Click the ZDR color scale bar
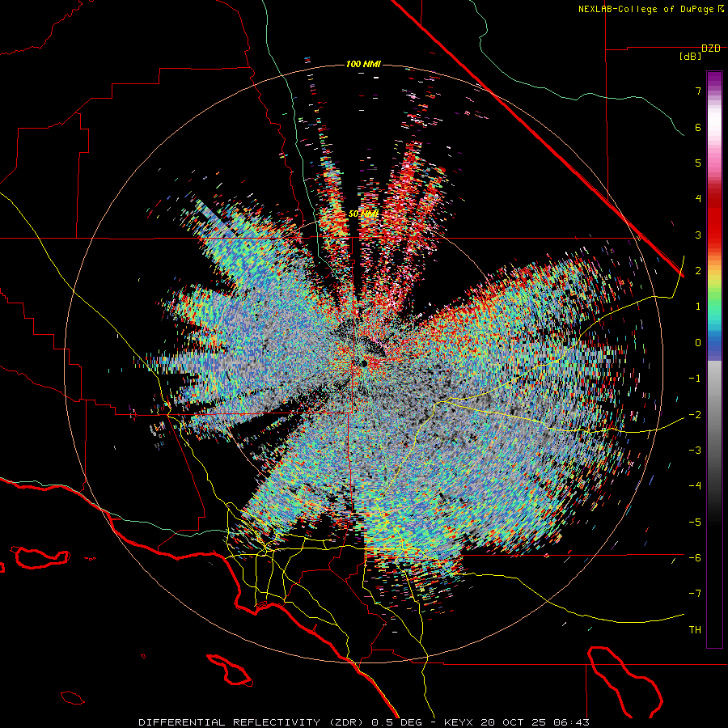Viewport: 728px width, 728px height. (714, 359)
